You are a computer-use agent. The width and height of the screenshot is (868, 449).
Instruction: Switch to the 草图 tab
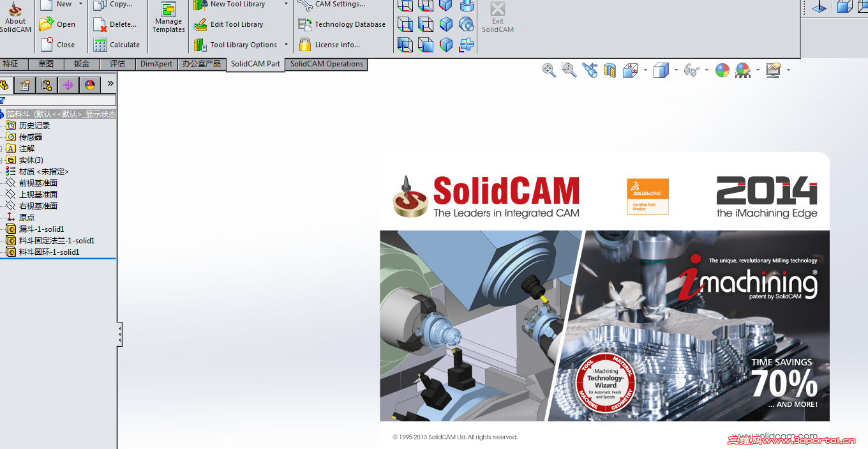[46, 64]
